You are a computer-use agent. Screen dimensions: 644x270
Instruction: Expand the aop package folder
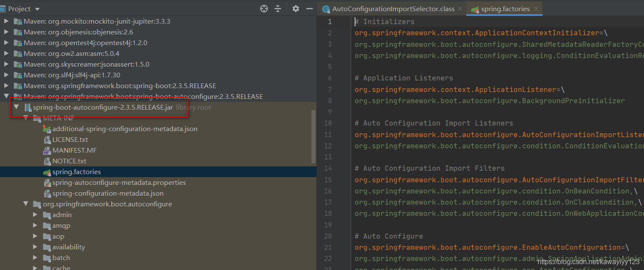click(36, 236)
